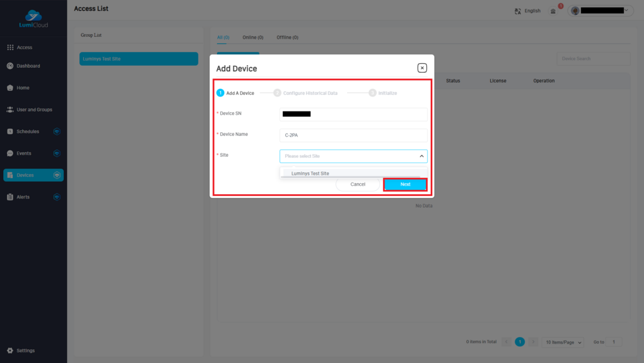Close the Add Device dialog

pos(422,68)
